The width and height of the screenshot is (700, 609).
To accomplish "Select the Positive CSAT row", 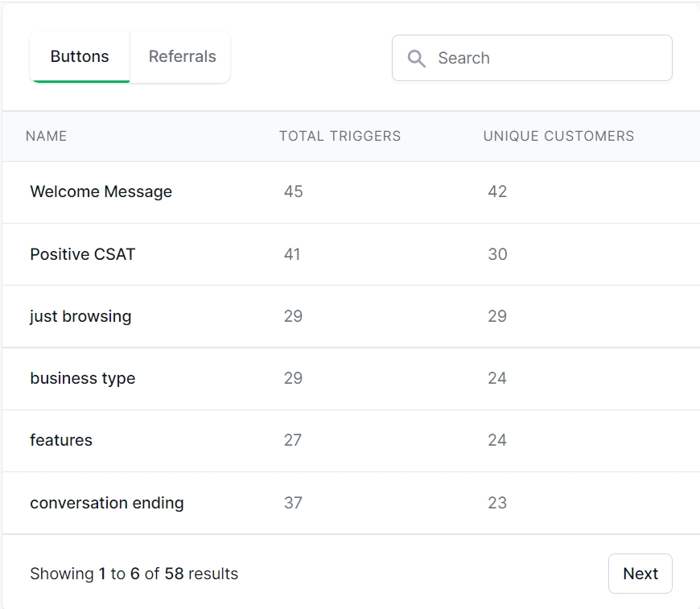I will [x=83, y=254].
